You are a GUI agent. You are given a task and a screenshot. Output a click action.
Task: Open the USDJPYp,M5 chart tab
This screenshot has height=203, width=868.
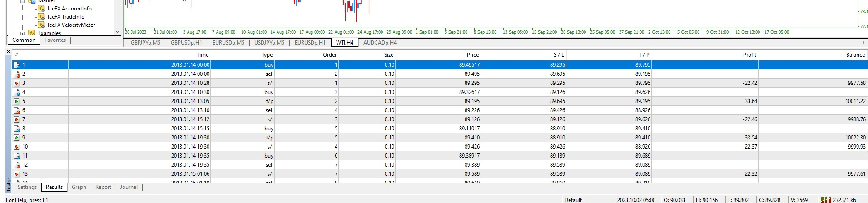269,43
